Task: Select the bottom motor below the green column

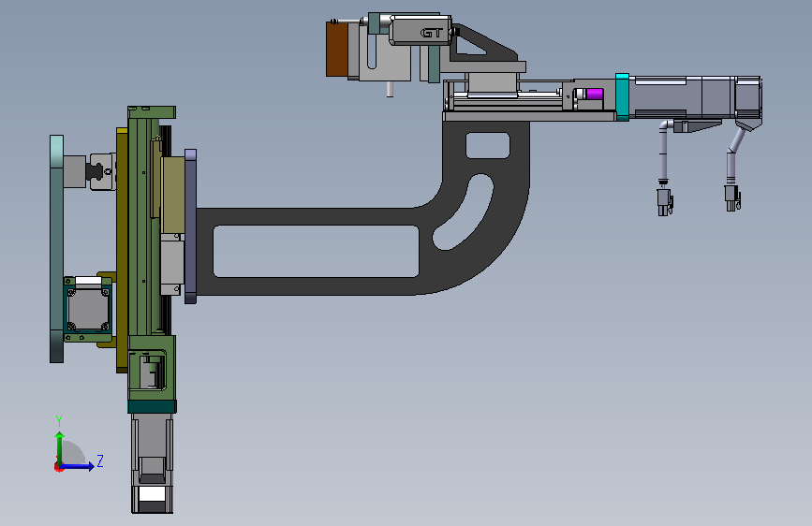Action: 152,463
